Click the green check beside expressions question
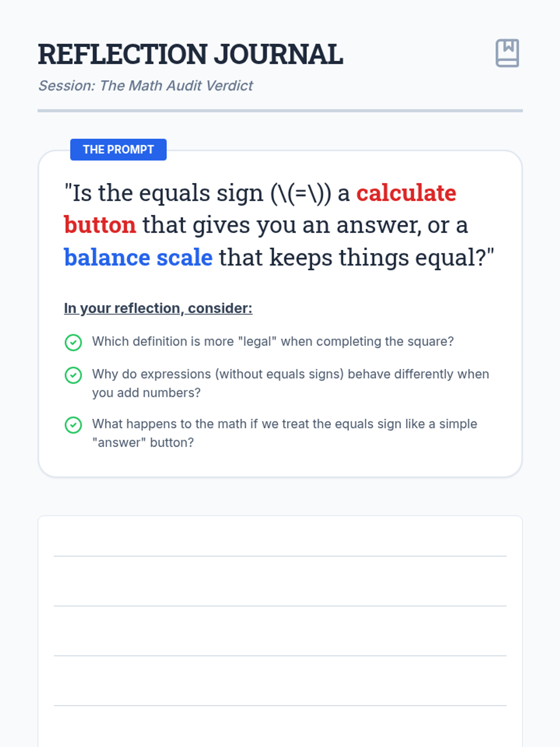The width and height of the screenshot is (560, 747). click(73, 375)
